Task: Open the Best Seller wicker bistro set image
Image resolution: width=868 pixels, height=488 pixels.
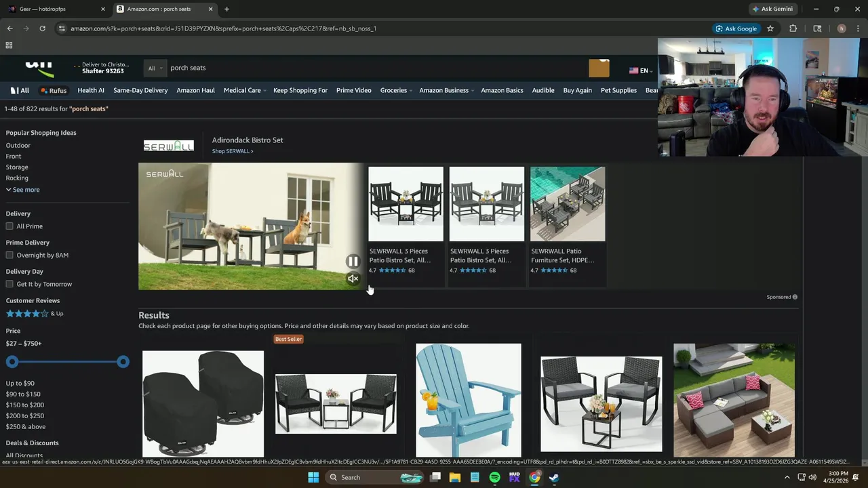Action: click(x=336, y=403)
